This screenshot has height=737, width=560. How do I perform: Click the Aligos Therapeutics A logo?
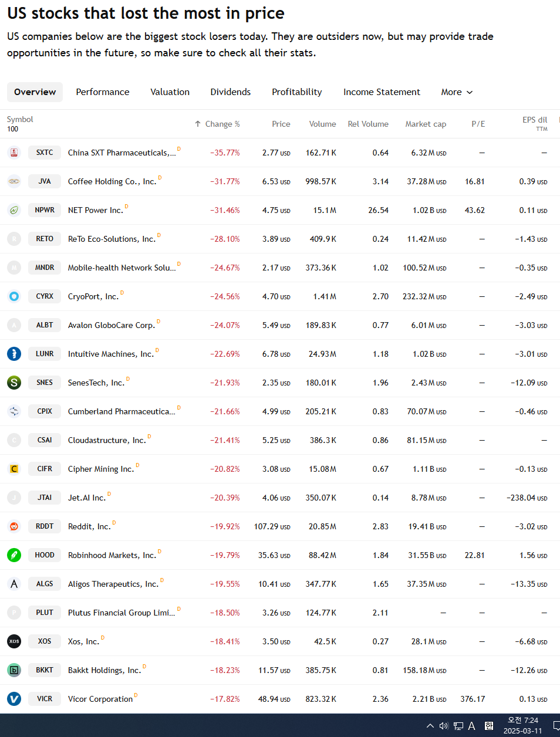tap(14, 584)
